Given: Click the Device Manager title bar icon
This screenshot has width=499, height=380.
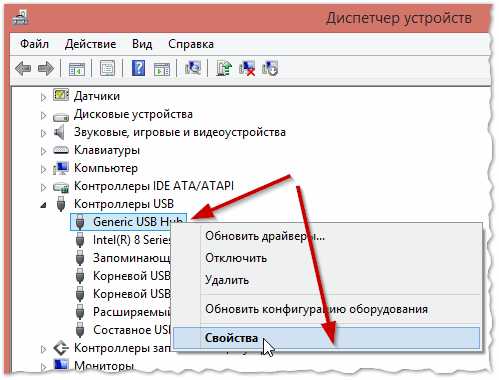Looking at the screenshot, I should click(21, 17).
